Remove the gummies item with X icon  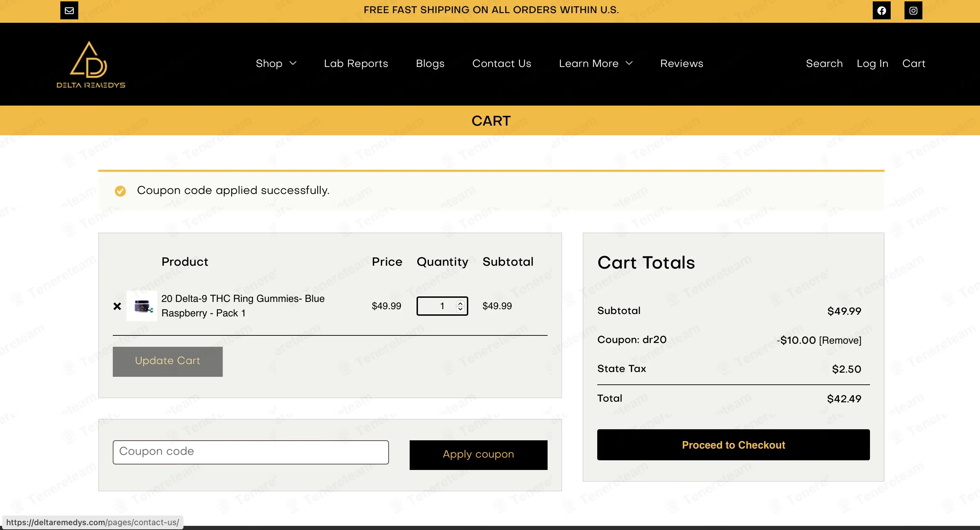pyautogui.click(x=117, y=306)
